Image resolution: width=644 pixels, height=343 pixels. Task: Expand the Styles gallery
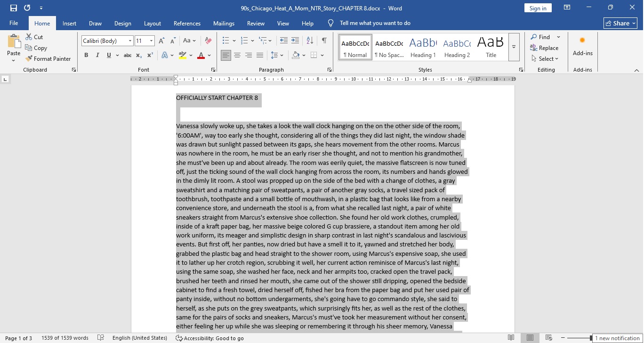coord(514,47)
